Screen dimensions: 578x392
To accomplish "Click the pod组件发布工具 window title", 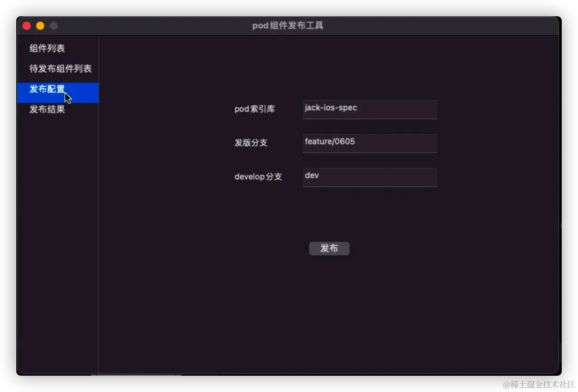I will pyautogui.click(x=288, y=26).
